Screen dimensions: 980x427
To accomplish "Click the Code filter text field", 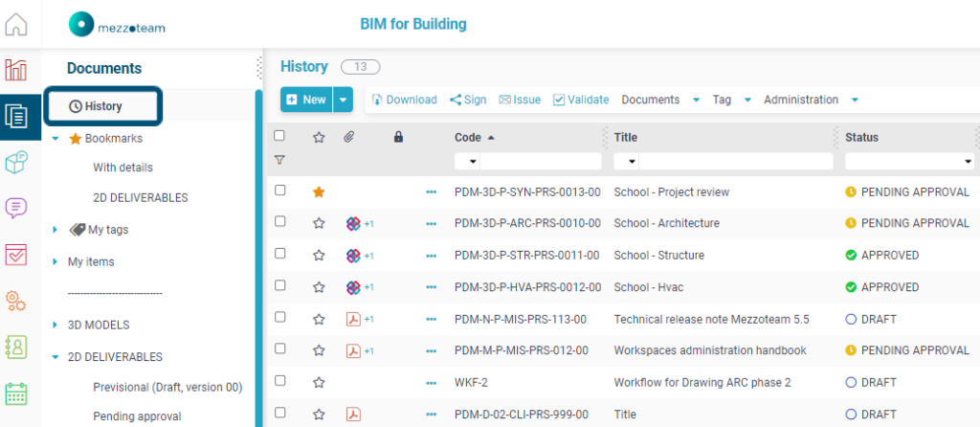I will 541,161.
